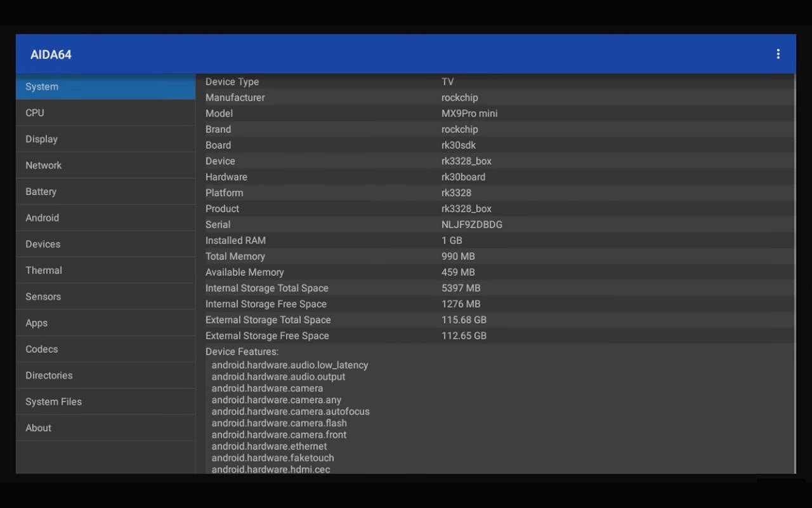This screenshot has height=508, width=812.
Task: Show the Sensors list
Action: (x=105, y=297)
